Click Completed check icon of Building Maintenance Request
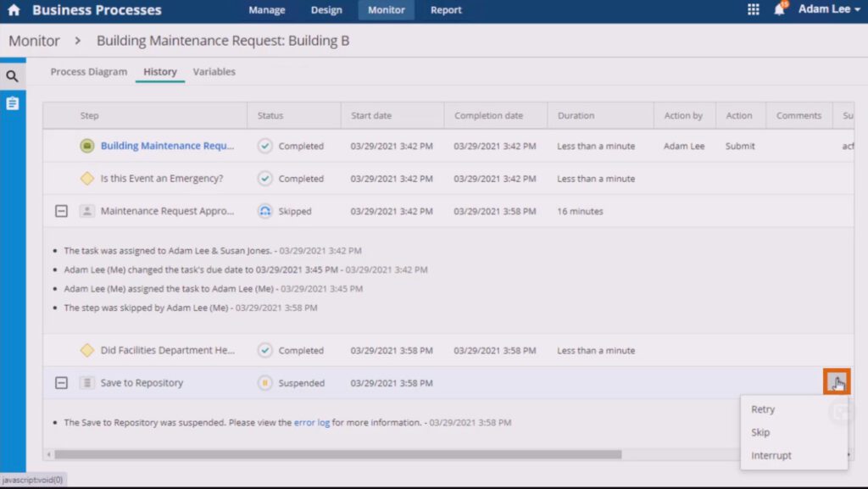 pos(265,146)
